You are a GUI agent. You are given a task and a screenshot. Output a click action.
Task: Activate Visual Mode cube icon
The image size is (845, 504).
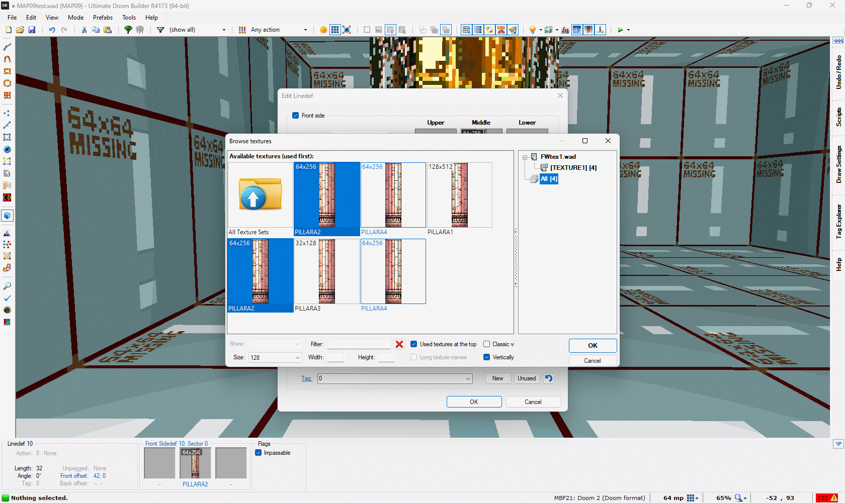pos(7,216)
